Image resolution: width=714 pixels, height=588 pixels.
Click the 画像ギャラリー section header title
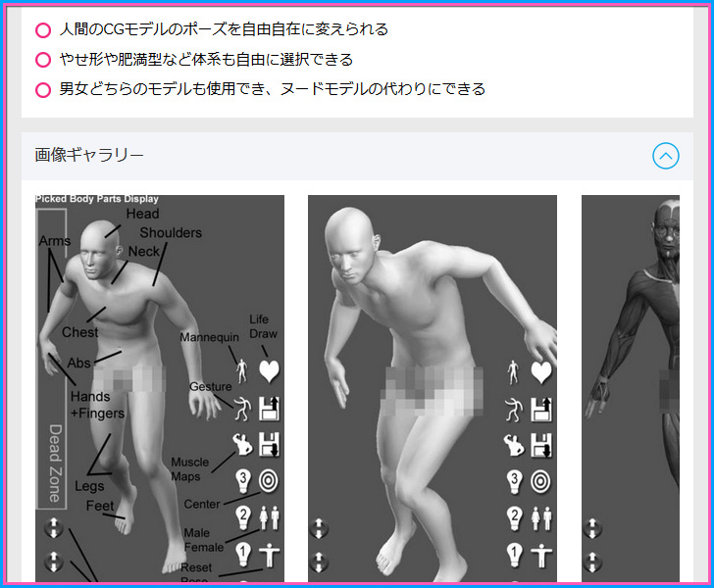[x=89, y=155]
